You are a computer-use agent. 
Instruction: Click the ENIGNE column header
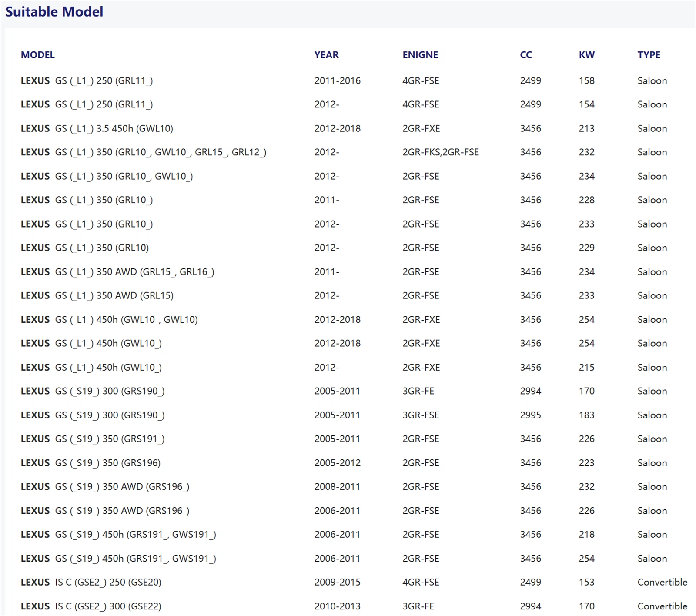pyautogui.click(x=420, y=55)
